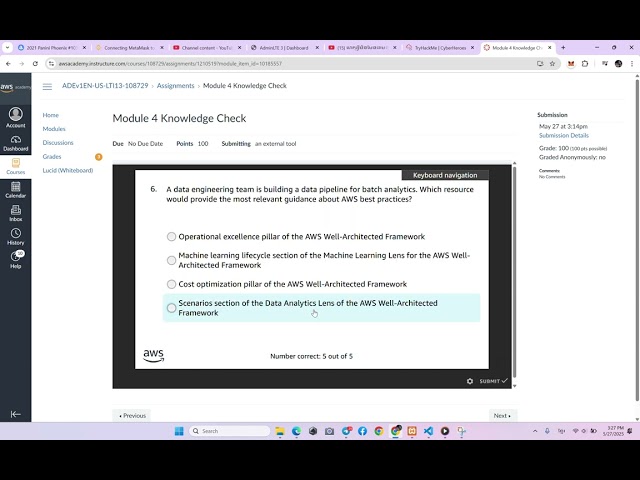Open media controls icon in Chrome toolbar

[605, 64]
